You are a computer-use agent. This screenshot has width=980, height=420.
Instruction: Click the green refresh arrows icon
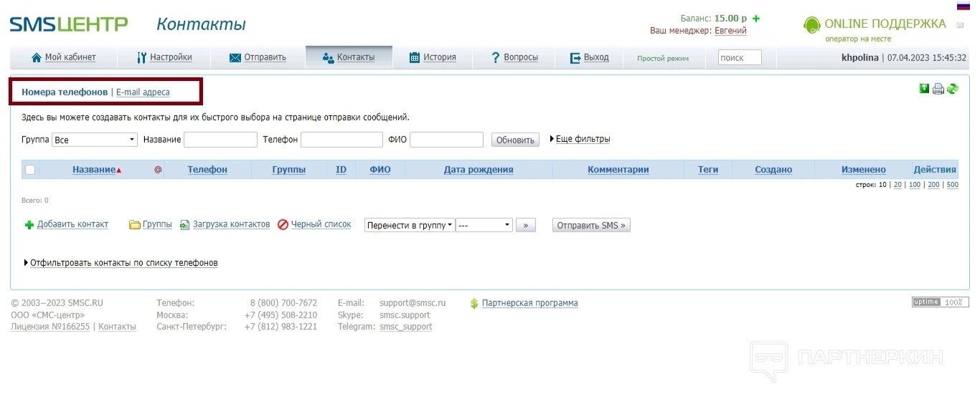953,89
